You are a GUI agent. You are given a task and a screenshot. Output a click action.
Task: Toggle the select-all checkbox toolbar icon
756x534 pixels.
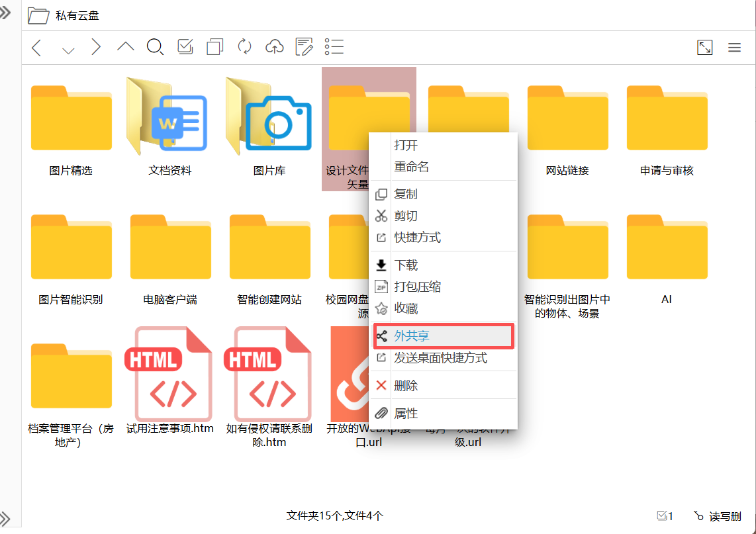(x=185, y=47)
